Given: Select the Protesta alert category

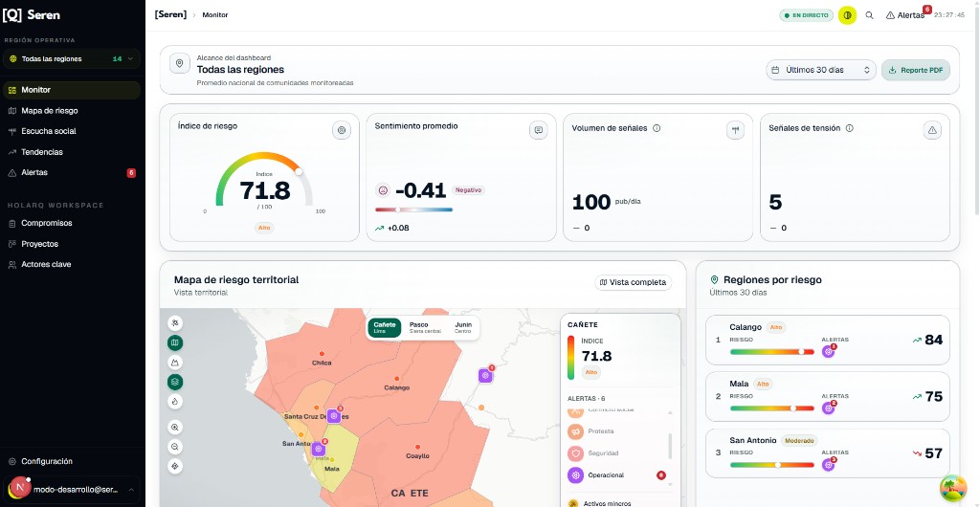Looking at the screenshot, I should (616, 431).
